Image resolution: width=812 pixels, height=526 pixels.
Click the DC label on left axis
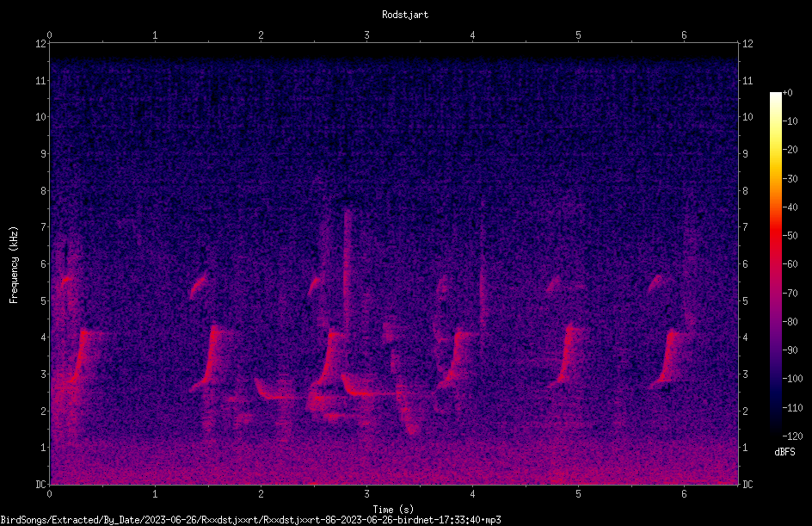[x=41, y=484]
